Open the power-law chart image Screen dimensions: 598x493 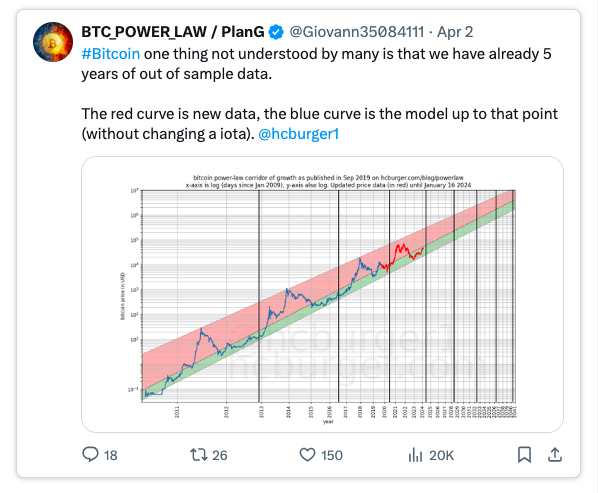tap(322, 294)
